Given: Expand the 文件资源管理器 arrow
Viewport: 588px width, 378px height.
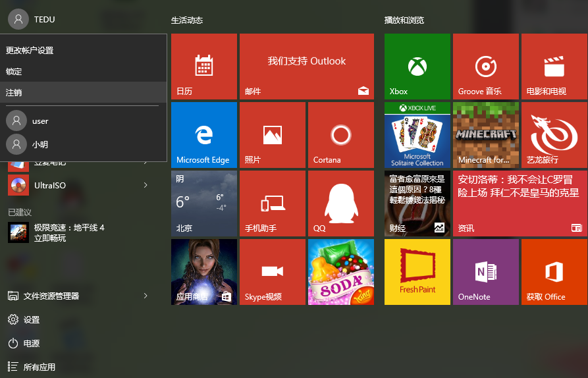Looking at the screenshot, I should coord(146,296).
